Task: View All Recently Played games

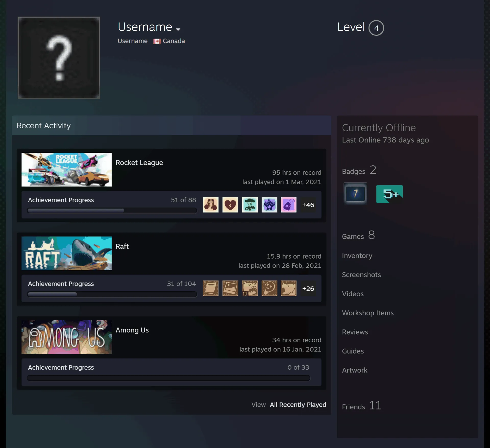Action: pyautogui.click(x=298, y=405)
